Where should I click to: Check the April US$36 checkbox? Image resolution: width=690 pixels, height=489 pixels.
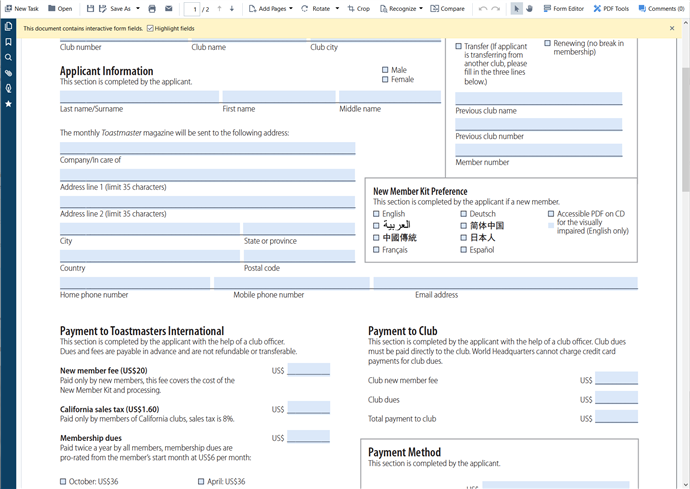(x=201, y=482)
